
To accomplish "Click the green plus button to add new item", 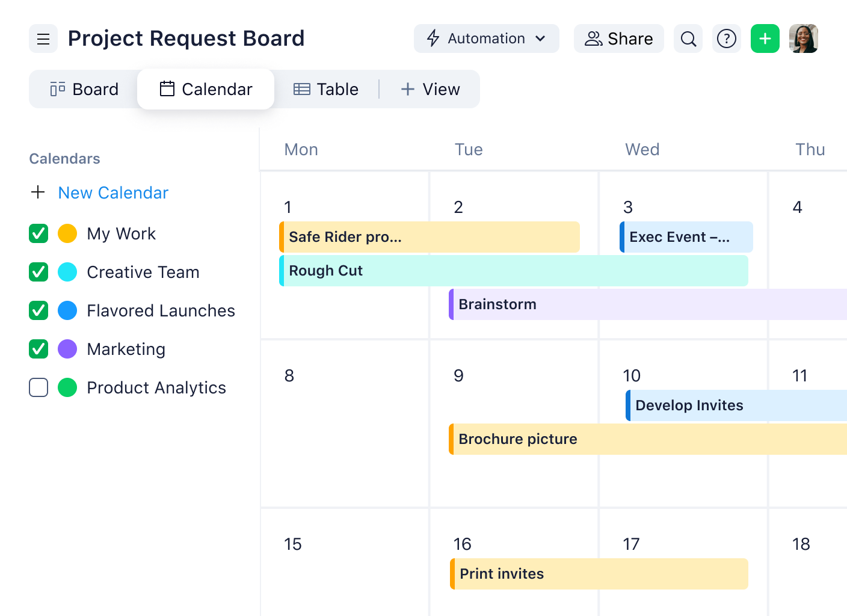I will [x=765, y=38].
